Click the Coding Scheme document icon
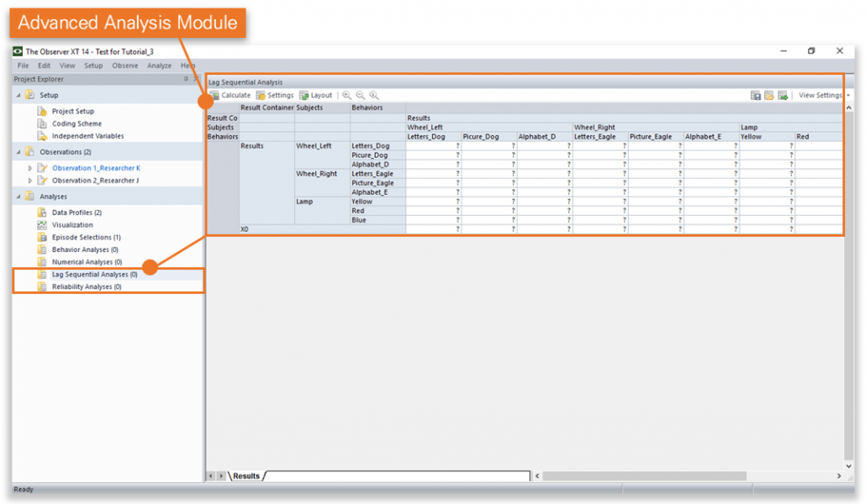This screenshot has width=866, height=504. (42, 123)
